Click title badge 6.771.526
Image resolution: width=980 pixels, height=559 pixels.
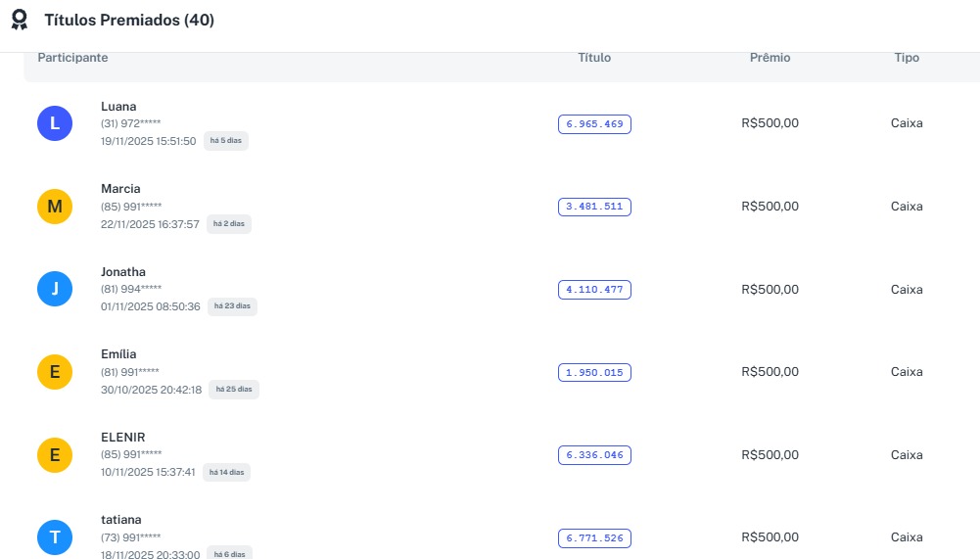coord(594,537)
